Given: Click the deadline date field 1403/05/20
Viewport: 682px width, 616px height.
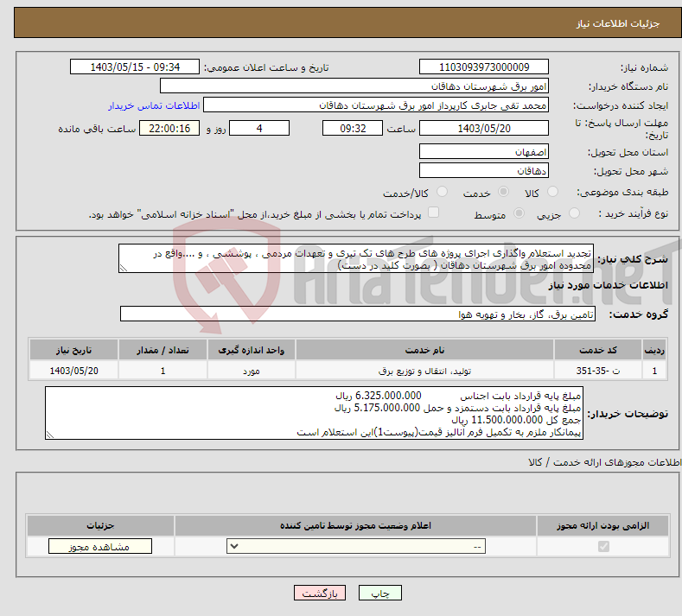Looking at the screenshot, I should tap(484, 128).
